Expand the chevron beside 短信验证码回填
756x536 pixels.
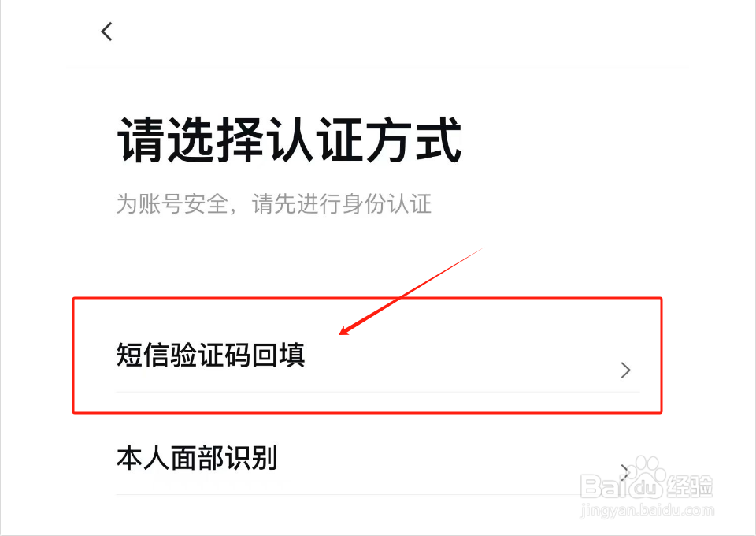coord(625,370)
